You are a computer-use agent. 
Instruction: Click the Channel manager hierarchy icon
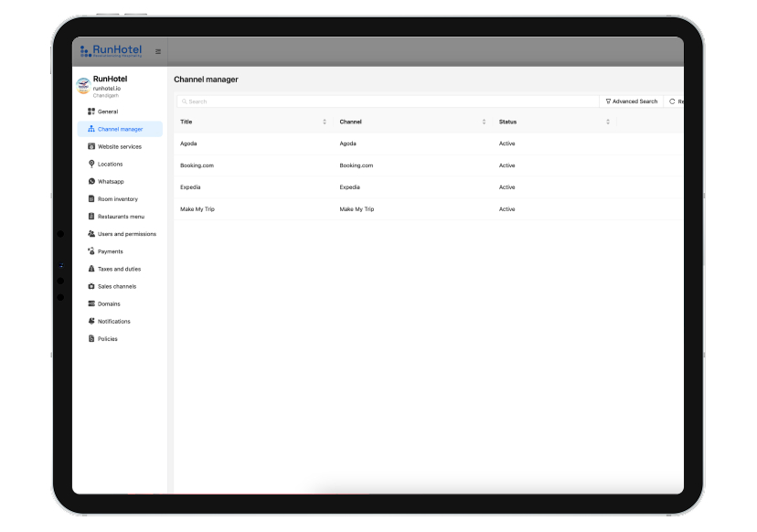[x=91, y=129]
